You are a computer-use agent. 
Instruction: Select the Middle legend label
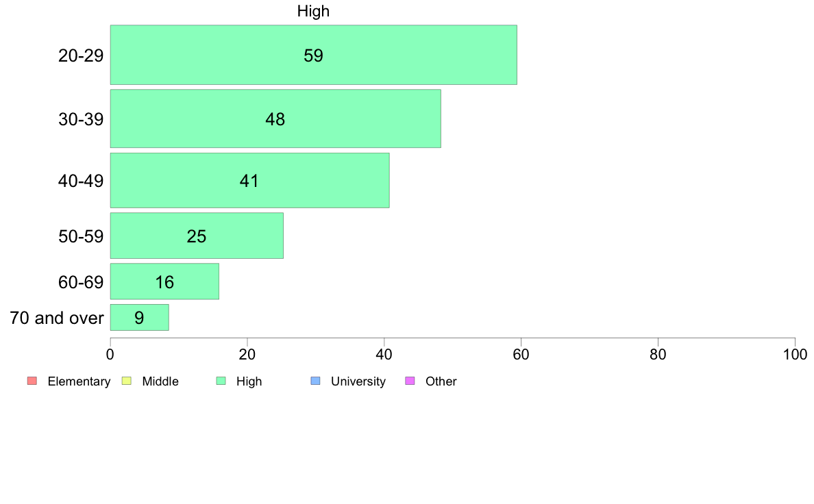(x=160, y=381)
